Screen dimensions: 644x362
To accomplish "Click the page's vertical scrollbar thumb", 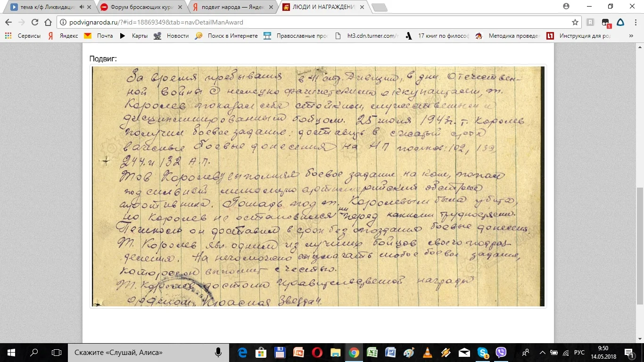I will point(640,246).
